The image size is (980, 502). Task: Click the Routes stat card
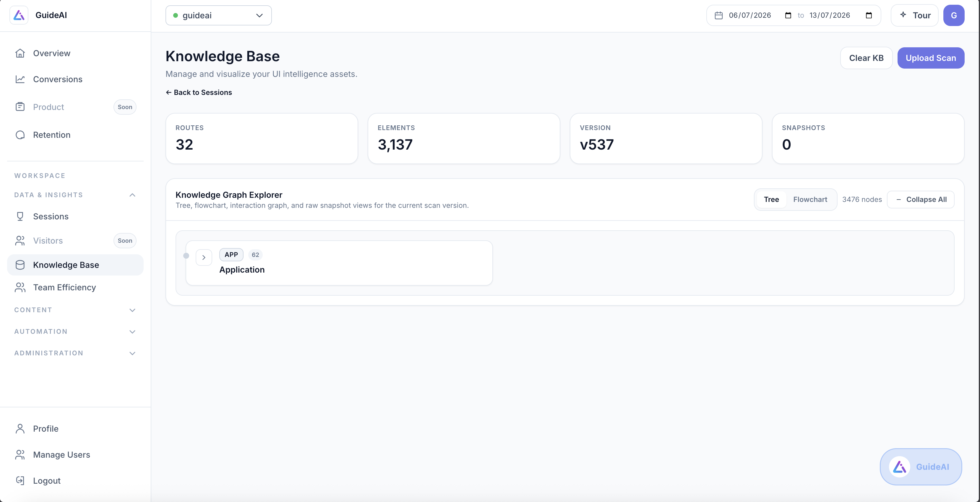pyautogui.click(x=262, y=139)
